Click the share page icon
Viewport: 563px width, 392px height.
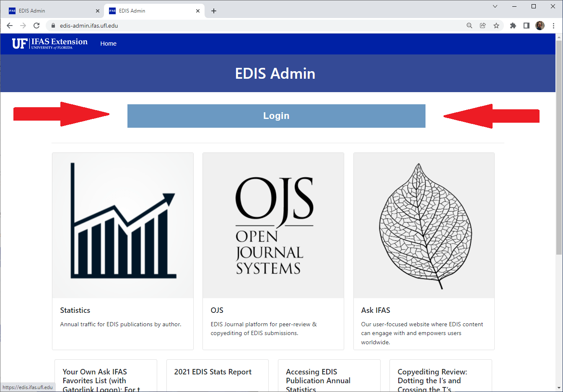pos(483,26)
